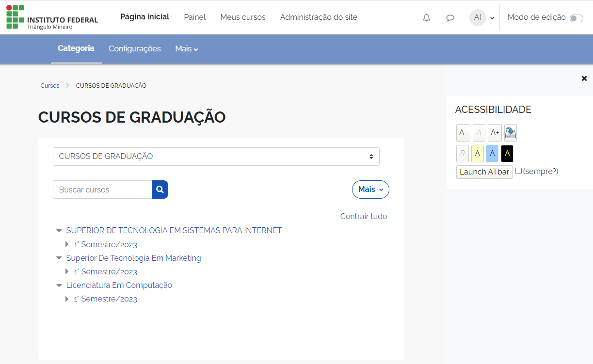Decrease font size with A- button
The width and height of the screenshot is (593, 364).
coord(463,133)
